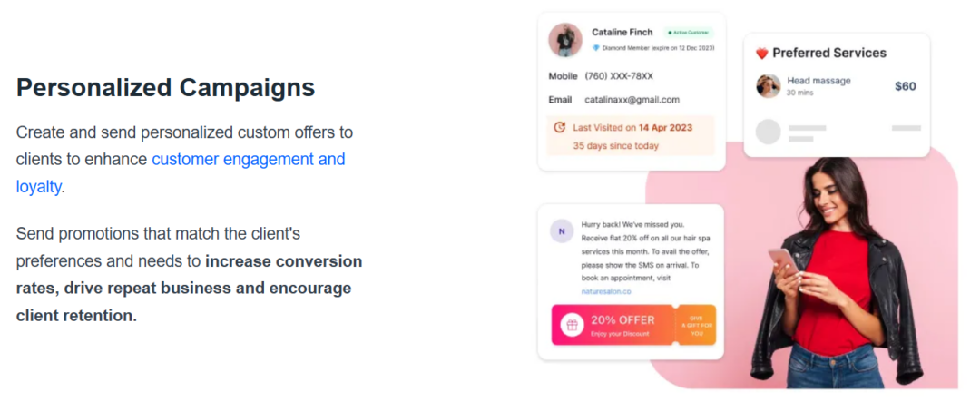Click the last visited clock icon
980x402 pixels.
pos(559,128)
